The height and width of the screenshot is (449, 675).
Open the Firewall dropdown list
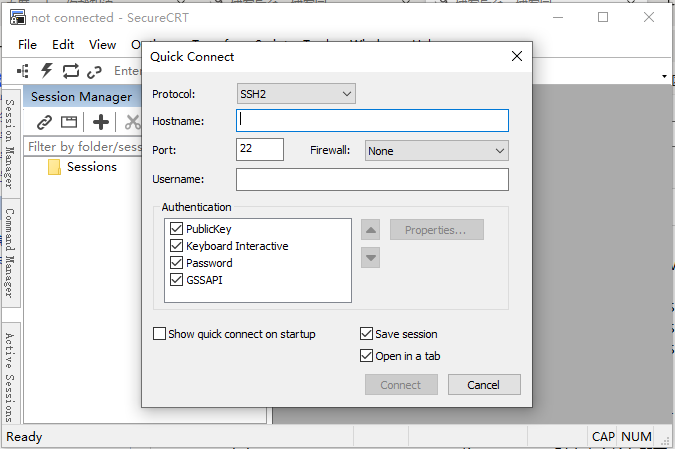436,151
